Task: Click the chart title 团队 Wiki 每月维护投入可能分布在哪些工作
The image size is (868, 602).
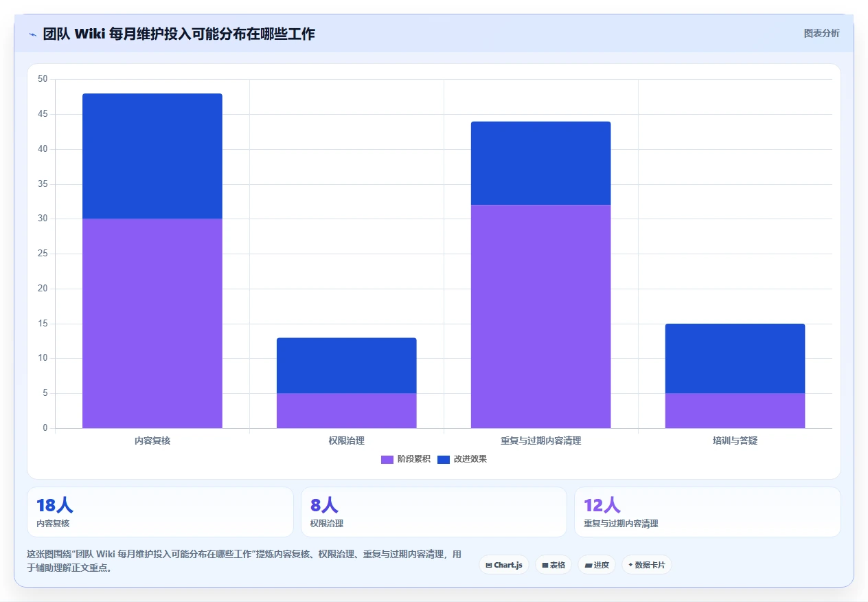Action: tap(179, 34)
